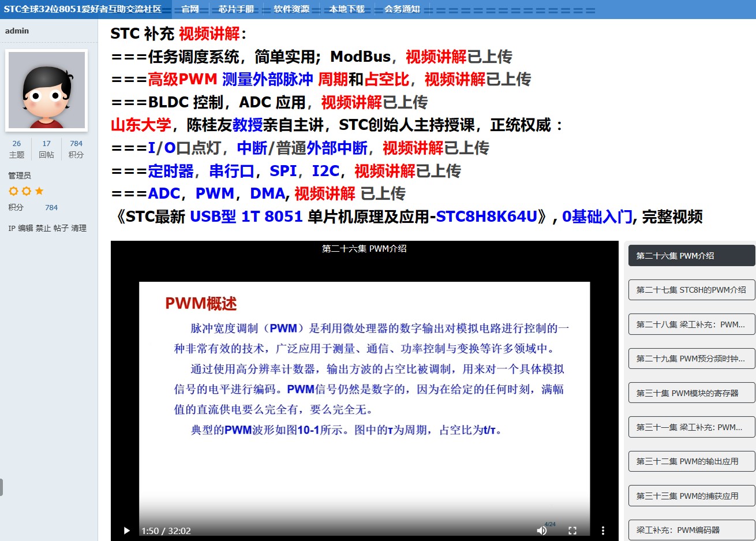Click the admin username link
756x541 pixels.
pyautogui.click(x=17, y=31)
